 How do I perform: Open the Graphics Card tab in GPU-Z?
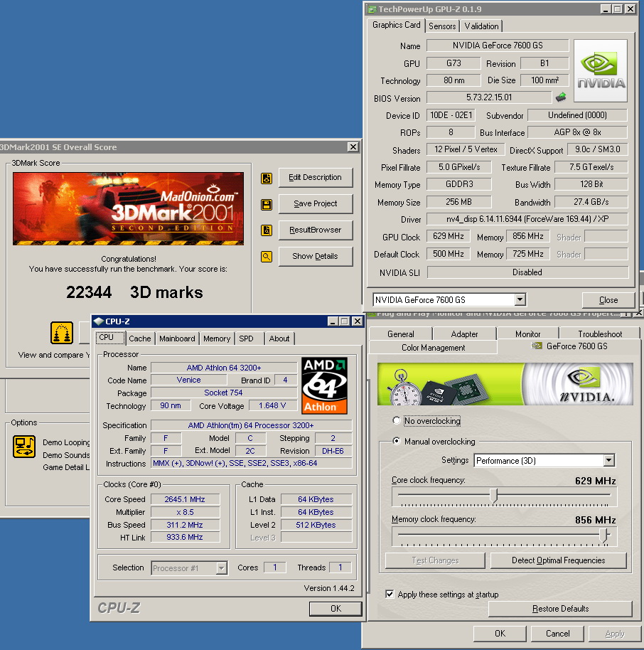[396, 25]
